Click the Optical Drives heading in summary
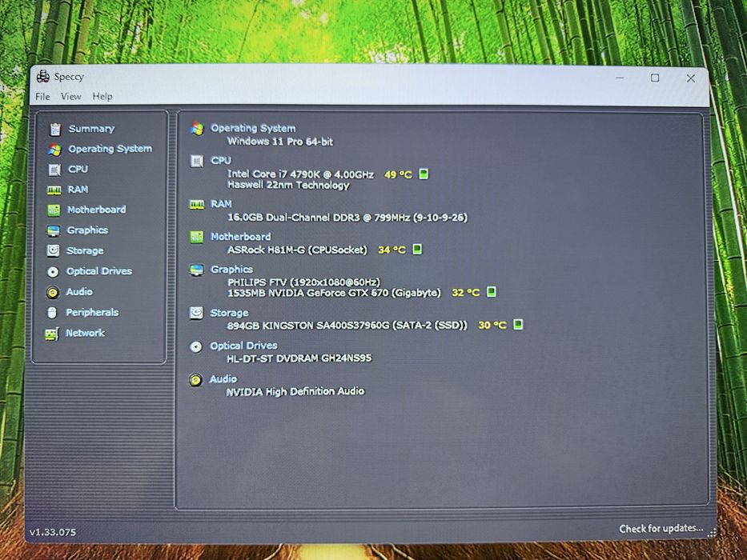Image resolution: width=747 pixels, height=560 pixels. pyautogui.click(x=243, y=346)
